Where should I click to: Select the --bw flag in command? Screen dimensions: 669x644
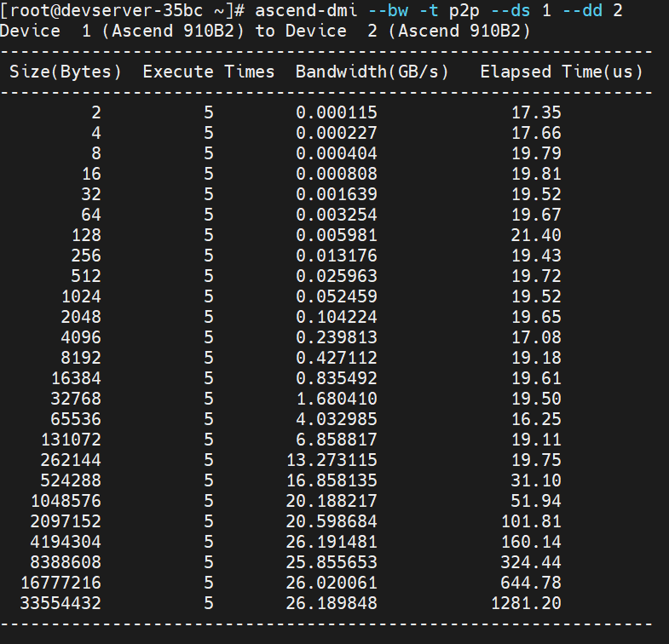[x=389, y=10]
